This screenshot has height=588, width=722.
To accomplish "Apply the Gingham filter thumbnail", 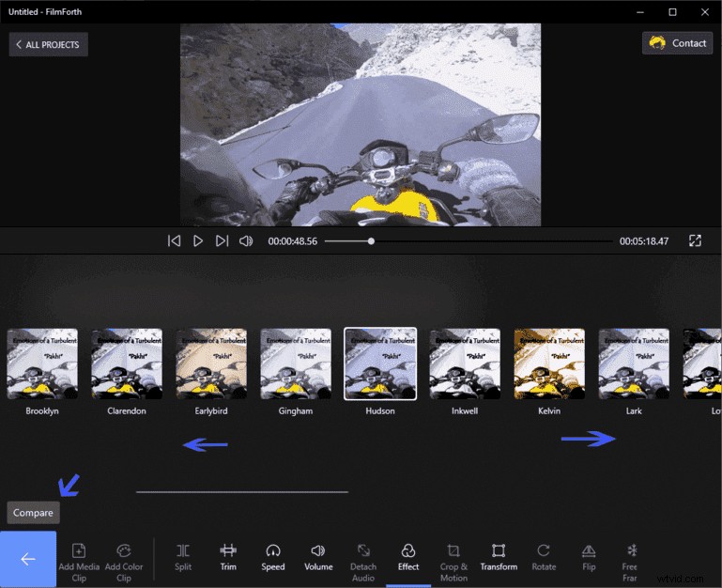I will pyautogui.click(x=296, y=364).
